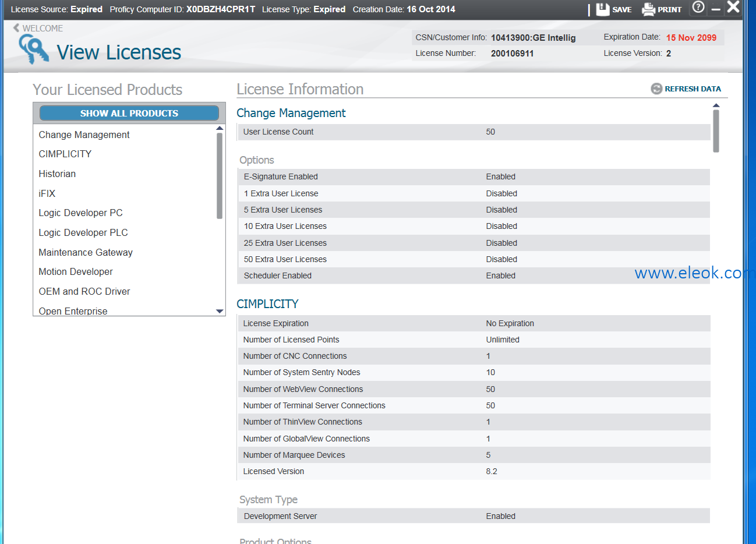
Task: Click Creation Date 16 Oct 2014
Action: pyautogui.click(x=431, y=9)
